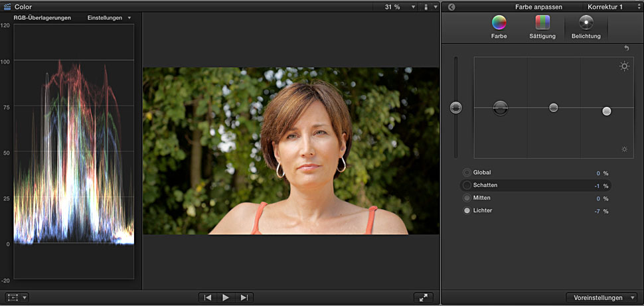Viewport: 644px width, 306px height.
Task: Click the small sun darken icon
Action: pyautogui.click(x=624, y=149)
